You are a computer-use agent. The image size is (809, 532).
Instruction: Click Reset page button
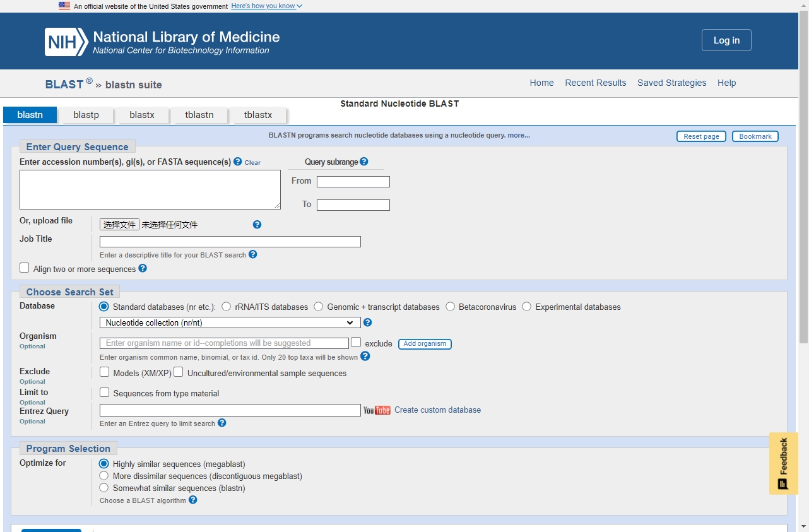point(701,136)
